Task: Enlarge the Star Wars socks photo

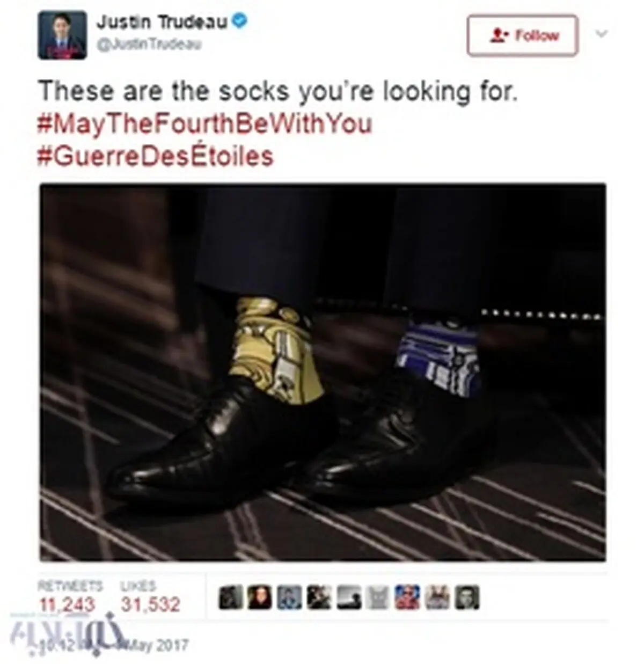Action: tap(323, 372)
